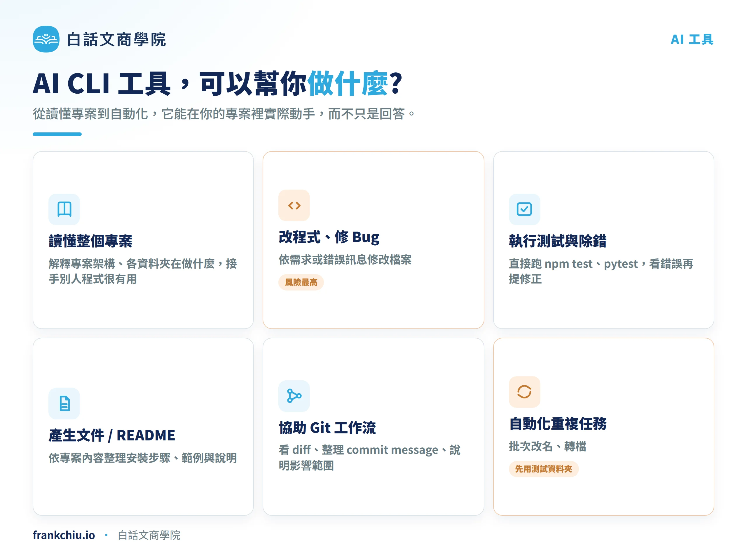
Task: Click the subtitle starting with 從讀懂專案到自動化
Action: point(224,114)
